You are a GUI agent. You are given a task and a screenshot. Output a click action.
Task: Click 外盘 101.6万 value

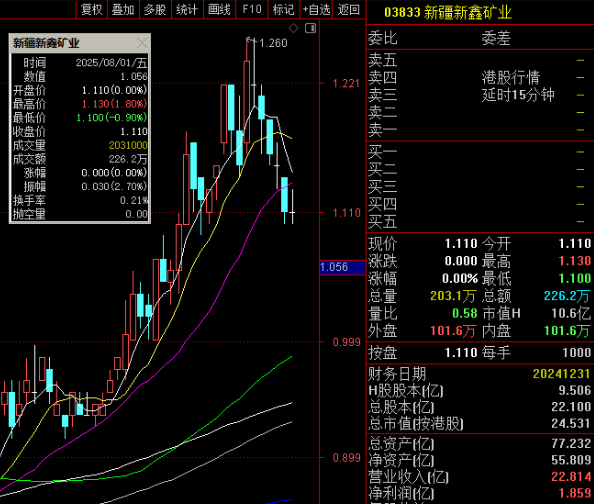(x=453, y=331)
